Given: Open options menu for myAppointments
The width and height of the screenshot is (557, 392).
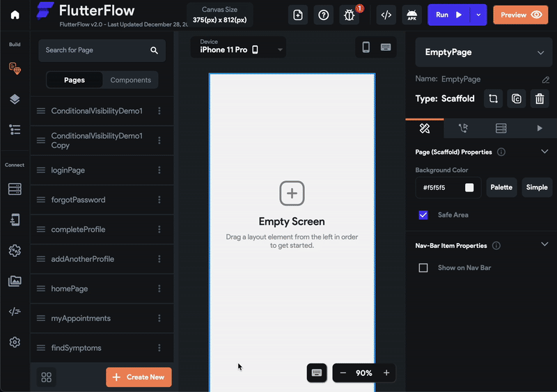Looking at the screenshot, I should [159, 318].
